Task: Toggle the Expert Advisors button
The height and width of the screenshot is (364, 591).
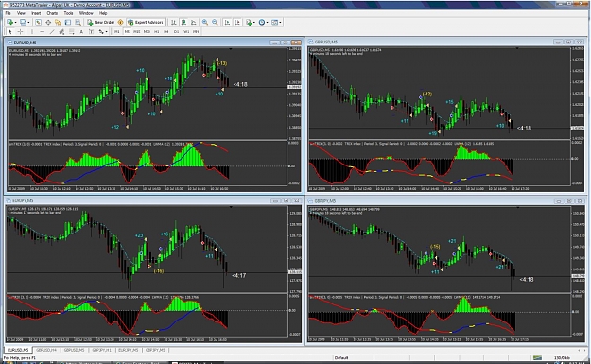Action: [x=146, y=23]
